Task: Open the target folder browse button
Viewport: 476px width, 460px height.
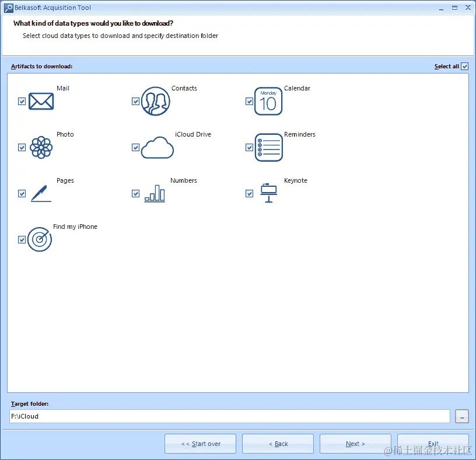Action: click(462, 416)
